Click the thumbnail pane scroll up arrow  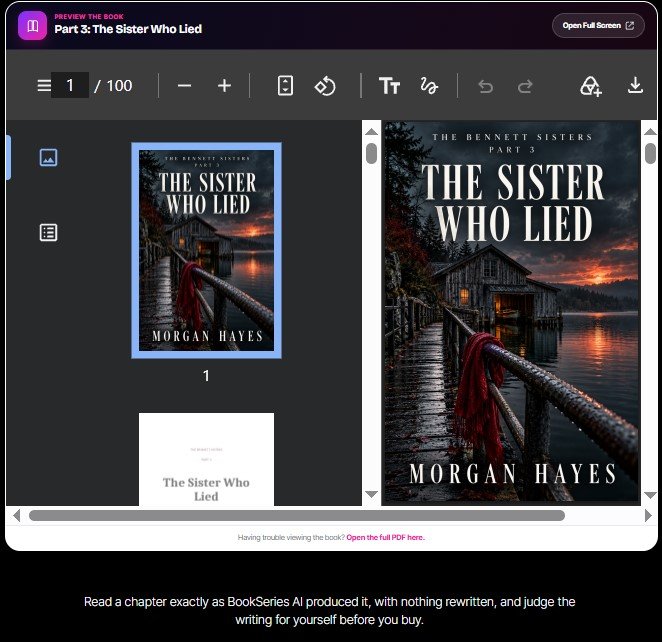click(372, 132)
